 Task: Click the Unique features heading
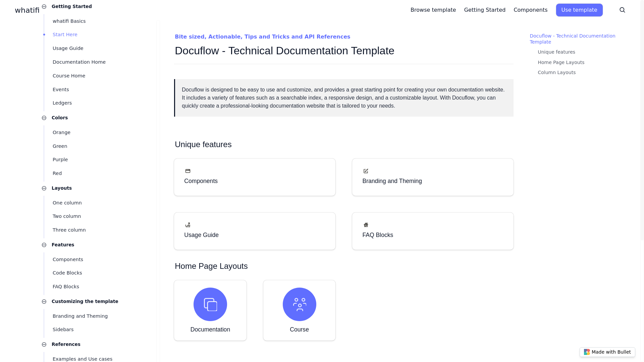pos(203,144)
